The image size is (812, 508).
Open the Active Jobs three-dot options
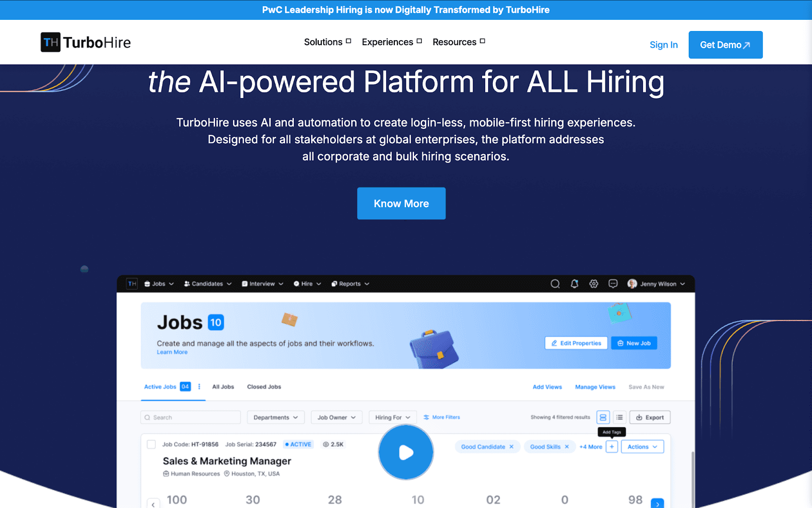[x=199, y=387]
